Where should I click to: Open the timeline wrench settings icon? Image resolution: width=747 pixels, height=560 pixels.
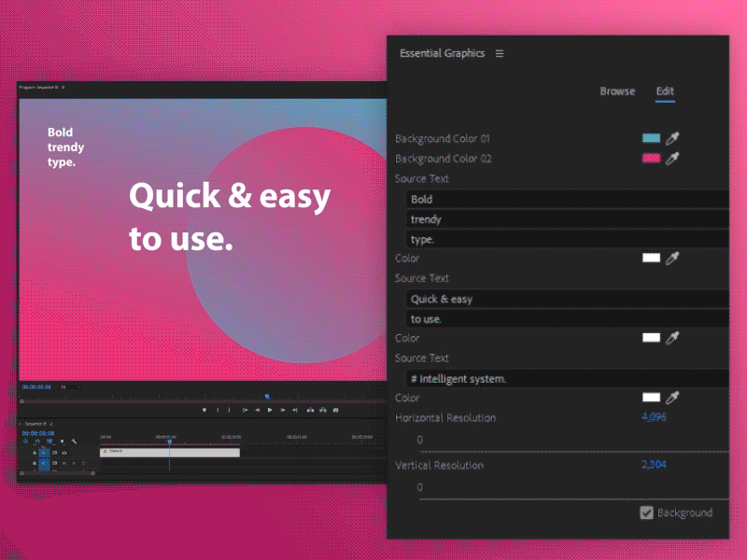coord(74,441)
